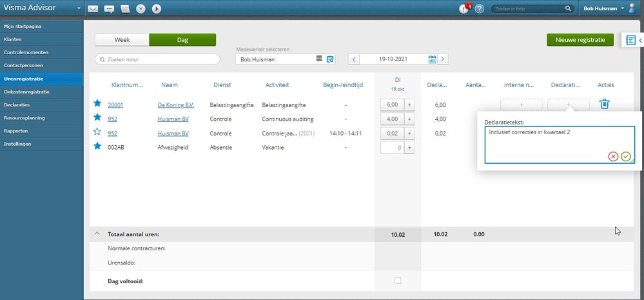Delete De Koning B.V. row with trash icon
Viewport: 644px width, 300px height.
click(604, 104)
